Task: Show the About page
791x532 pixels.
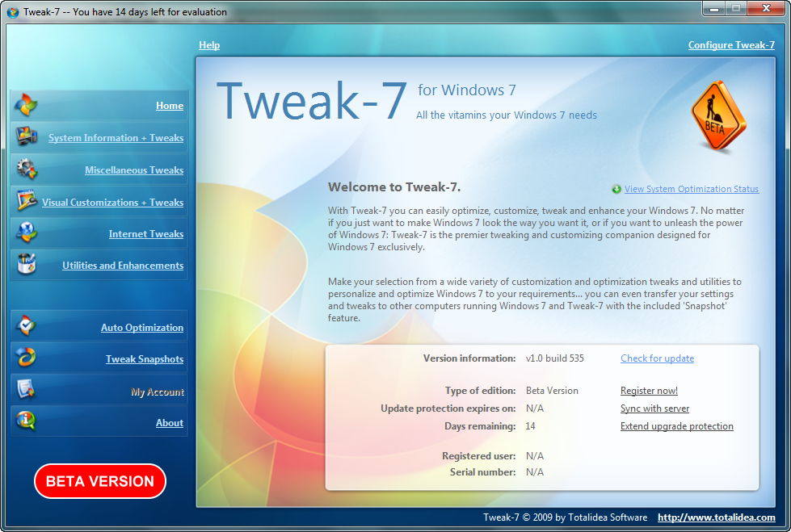Action: 170,423
